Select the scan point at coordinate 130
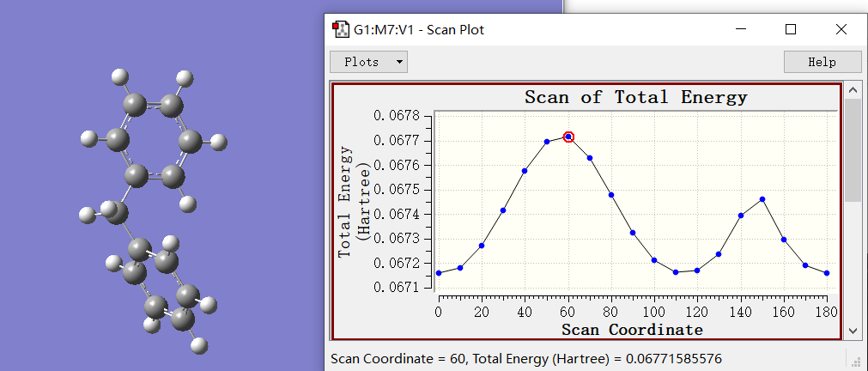The image size is (868, 371). tap(719, 254)
